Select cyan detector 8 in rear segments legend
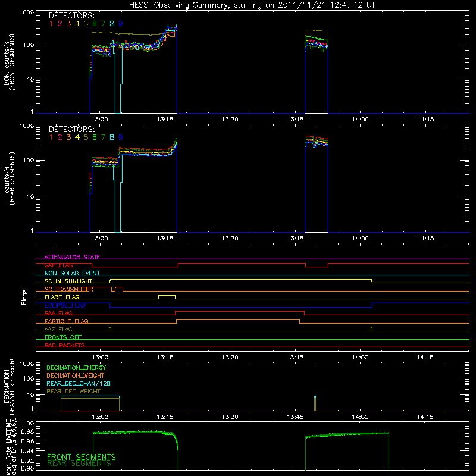This screenshot has height=476, width=476. (x=112, y=137)
